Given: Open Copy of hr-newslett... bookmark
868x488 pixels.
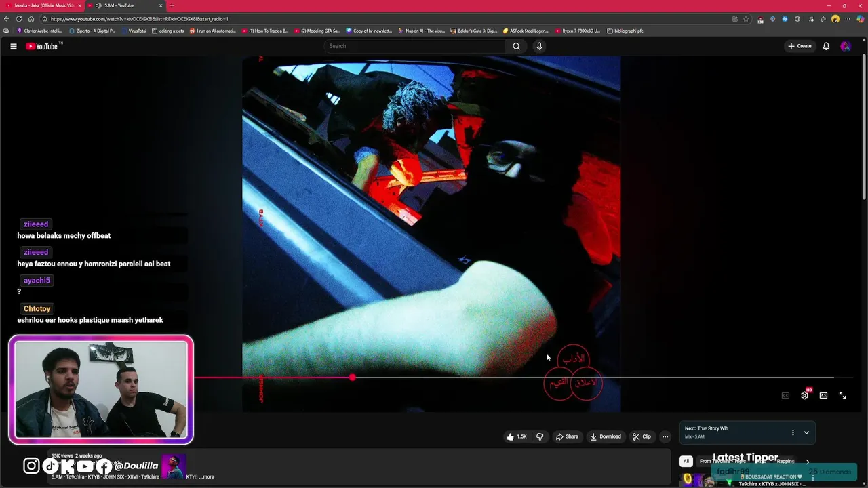Looking at the screenshot, I should pos(369,30).
